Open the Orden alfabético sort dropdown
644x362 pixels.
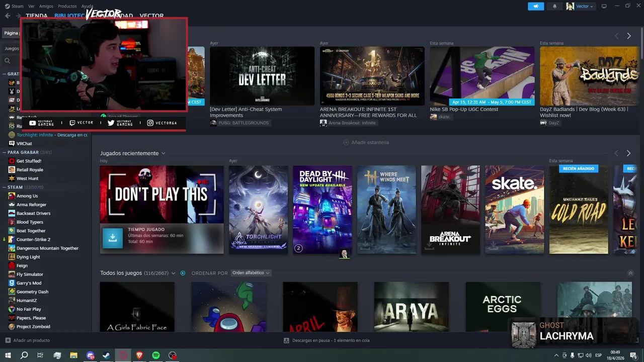251,273
